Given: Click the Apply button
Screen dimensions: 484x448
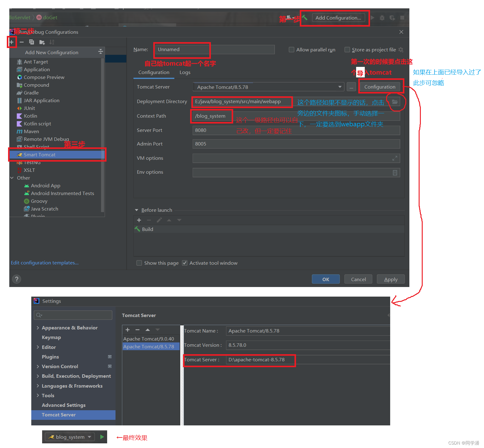Looking at the screenshot, I should [x=391, y=279].
